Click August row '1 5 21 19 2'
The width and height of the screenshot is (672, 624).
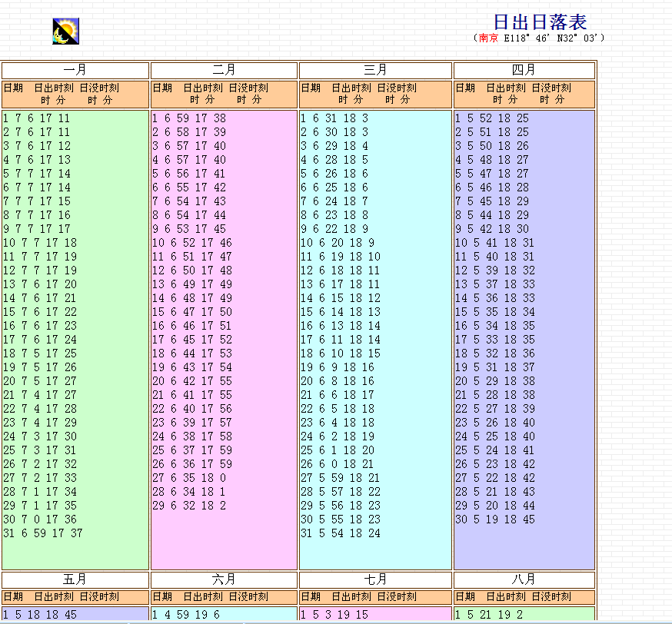pyautogui.click(x=489, y=615)
